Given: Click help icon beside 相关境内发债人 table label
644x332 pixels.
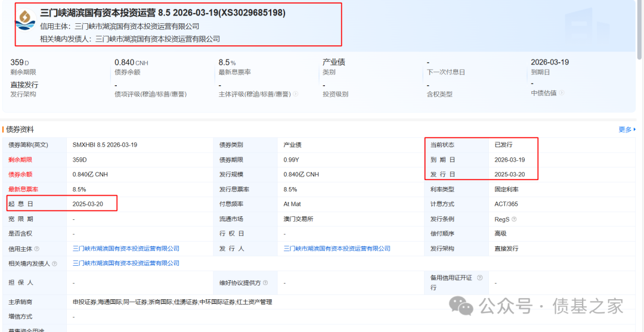Looking at the screenshot, I should tap(54, 263).
